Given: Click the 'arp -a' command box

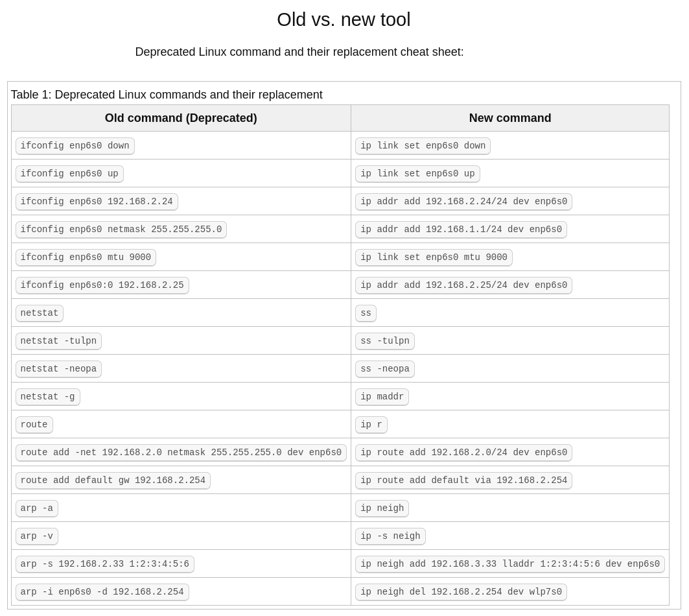Looking at the screenshot, I should click(37, 508).
